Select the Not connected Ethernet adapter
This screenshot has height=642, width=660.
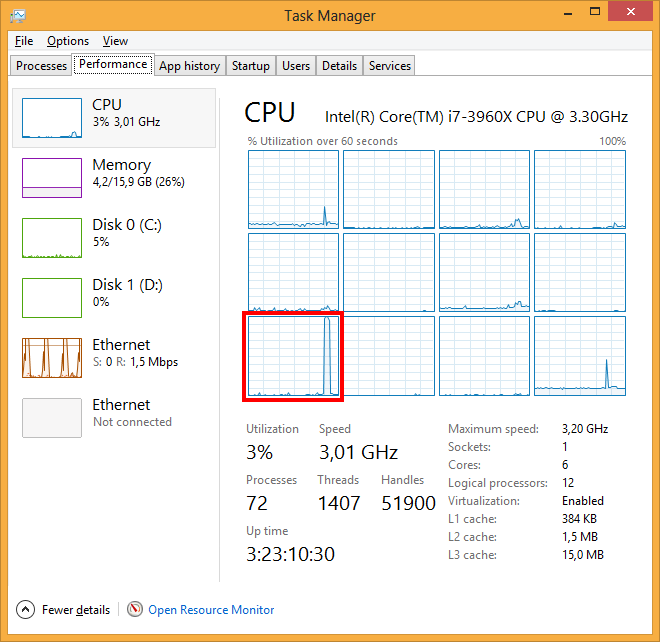52,418
